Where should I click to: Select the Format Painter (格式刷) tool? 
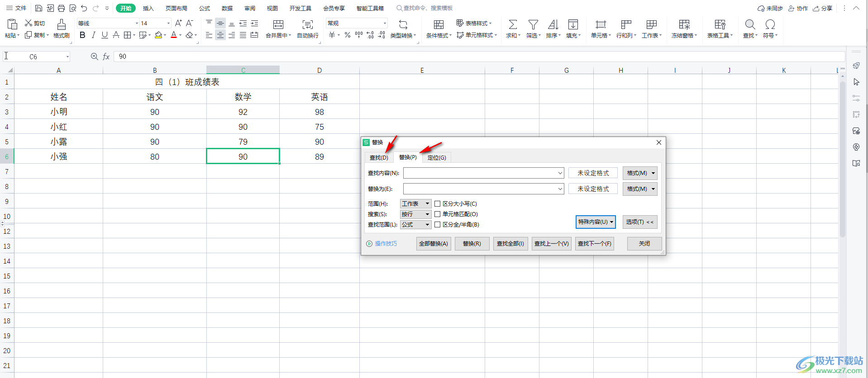point(61,28)
